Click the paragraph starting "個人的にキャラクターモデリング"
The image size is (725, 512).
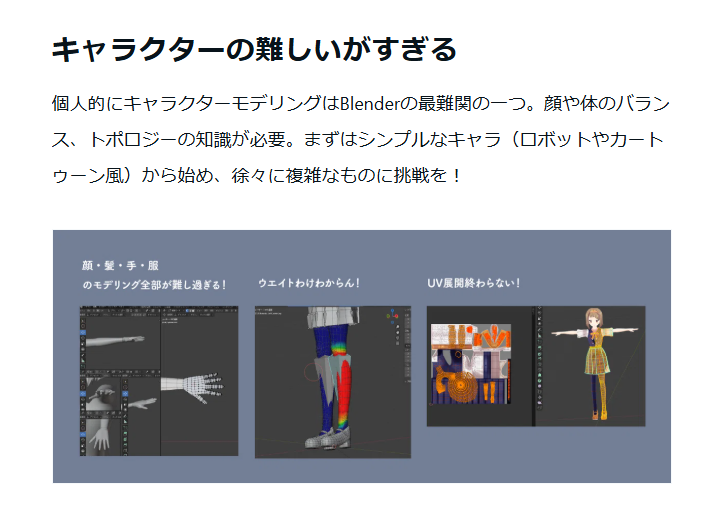pos(361,139)
